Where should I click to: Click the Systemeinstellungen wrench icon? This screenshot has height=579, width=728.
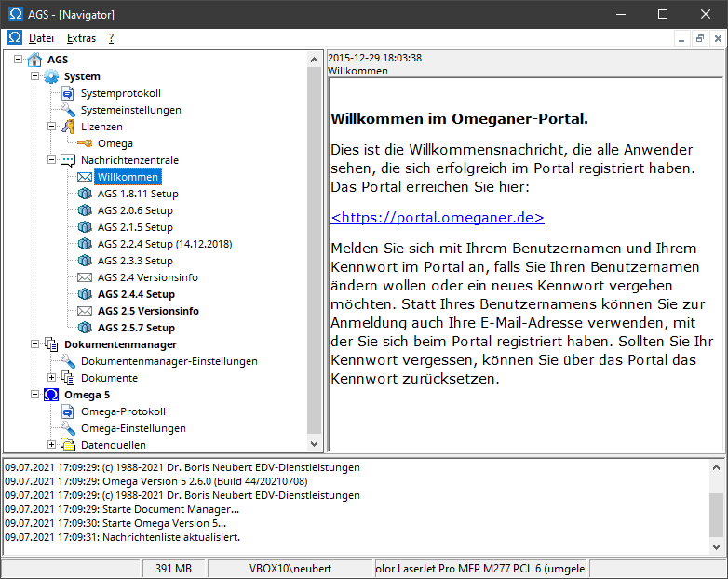click(68, 110)
